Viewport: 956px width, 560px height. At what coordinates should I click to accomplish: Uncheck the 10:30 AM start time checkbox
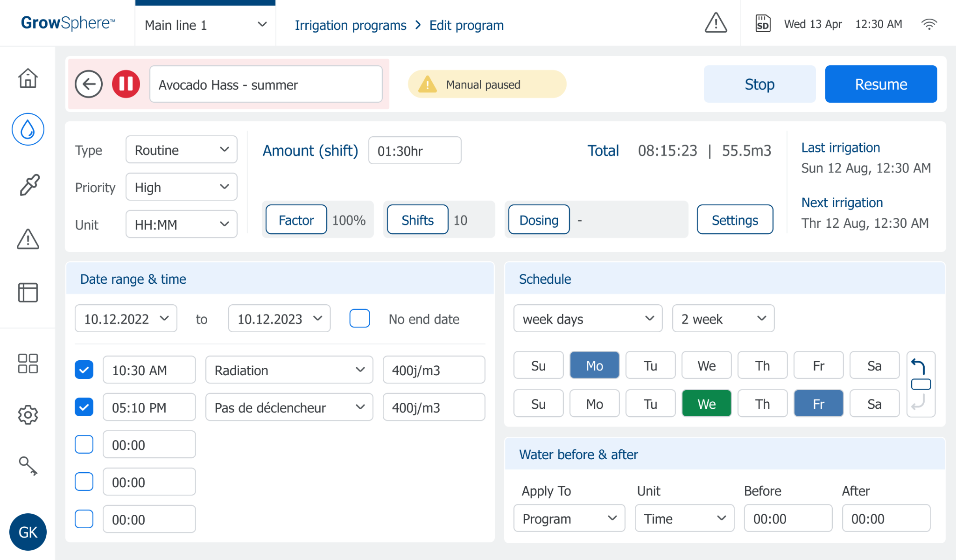click(x=84, y=370)
